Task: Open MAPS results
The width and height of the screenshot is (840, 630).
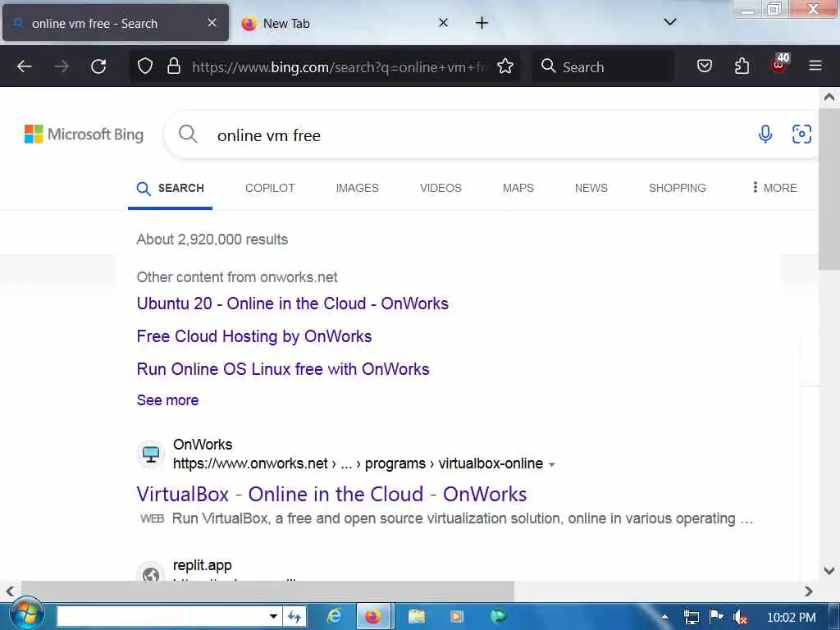Action: click(518, 188)
